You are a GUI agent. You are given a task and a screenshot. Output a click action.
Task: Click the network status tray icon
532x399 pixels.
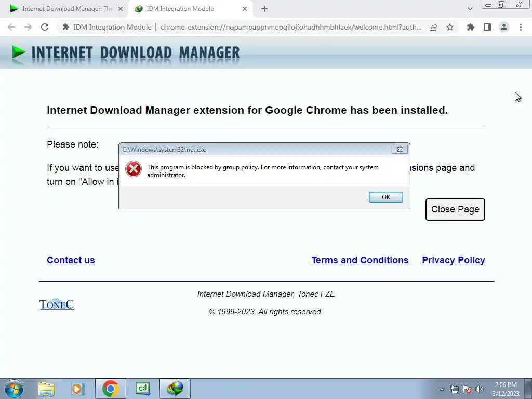pyautogui.click(x=454, y=389)
